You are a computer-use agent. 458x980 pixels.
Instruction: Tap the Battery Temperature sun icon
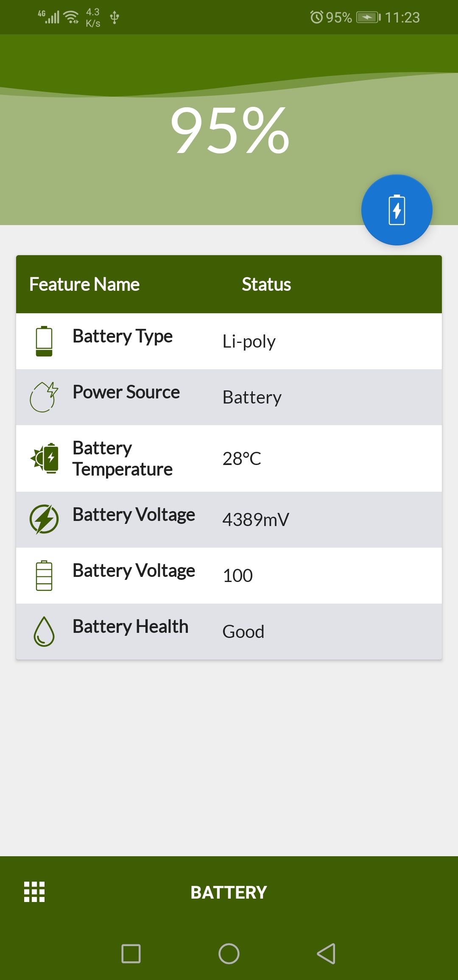45,458
